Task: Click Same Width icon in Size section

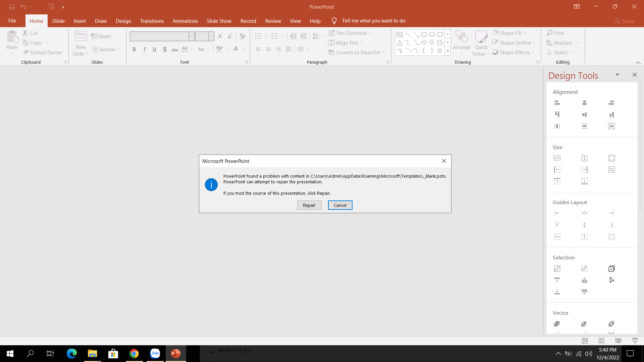Action: pyautogui.click(x=557, y=158)
